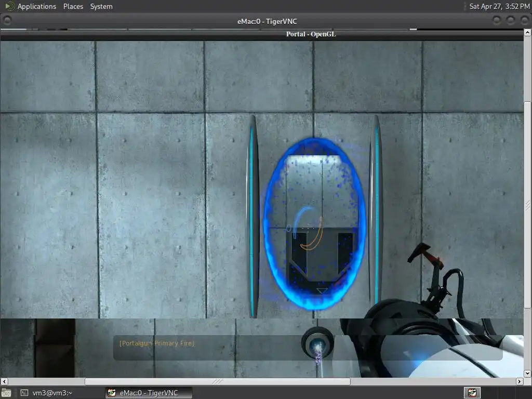Close the eMac:0 TigerVNC window
Screen dimensions: 532x399
(524, 21)
